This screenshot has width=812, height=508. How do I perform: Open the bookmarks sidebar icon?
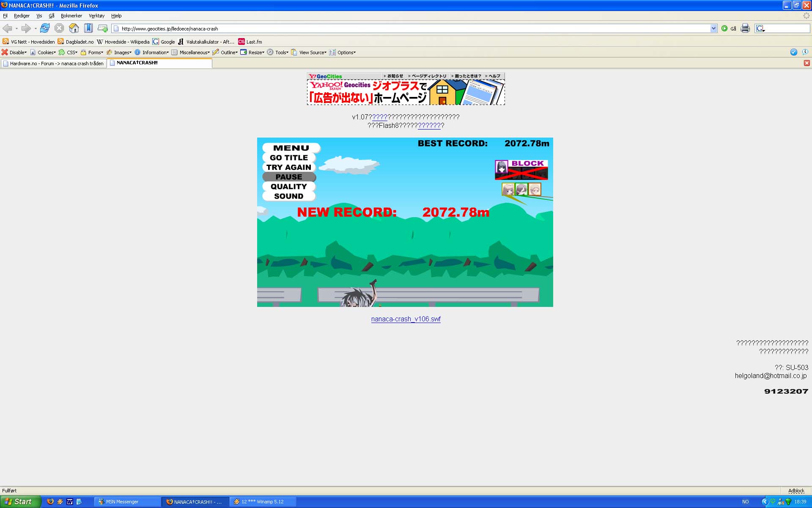pos(88,28)
